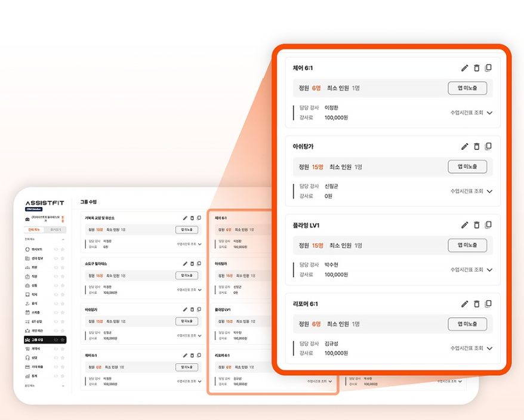The image size is (524, 420).
Task: Click trash icon on 거북목 교정 card
Action: coord(192,218)
